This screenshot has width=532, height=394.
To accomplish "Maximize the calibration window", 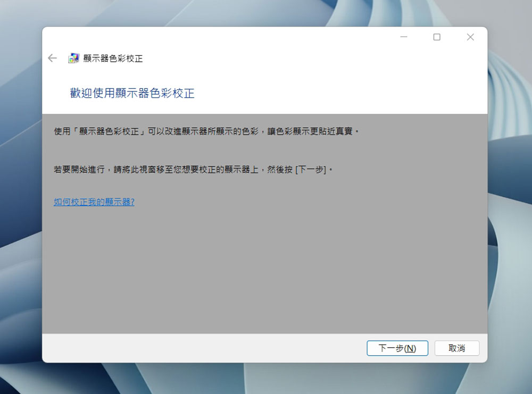I will (437, 37).
